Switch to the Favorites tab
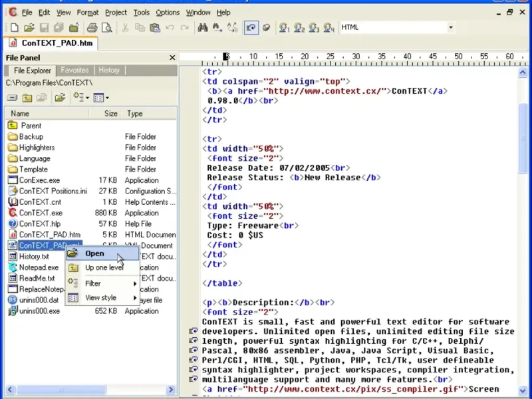532x399 pixels. point(74,70)
